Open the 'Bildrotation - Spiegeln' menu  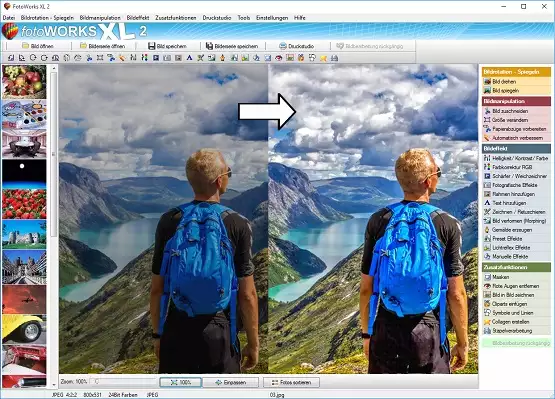47,17
